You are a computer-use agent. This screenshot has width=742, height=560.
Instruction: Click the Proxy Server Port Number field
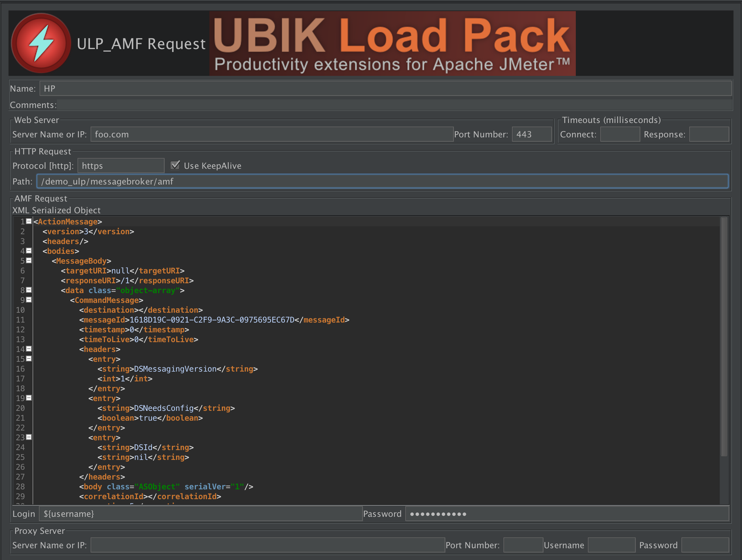[523, 545]
